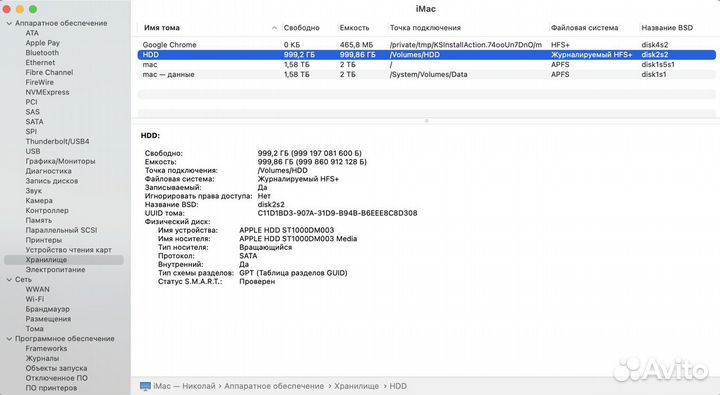720x395 pixels.
Task: Select Диагностика in the sidebar
Action: (49, 171)
